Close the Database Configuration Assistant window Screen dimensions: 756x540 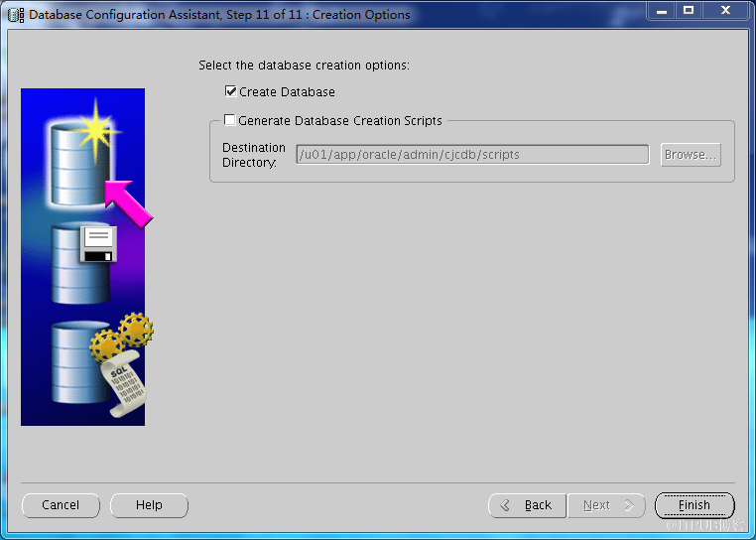pos(725,10)
